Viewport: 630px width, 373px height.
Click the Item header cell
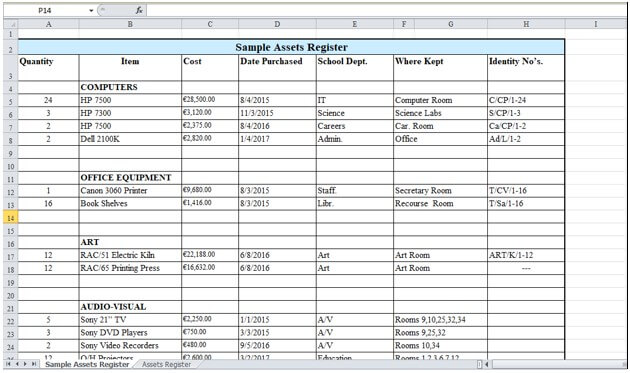point(130,68)
